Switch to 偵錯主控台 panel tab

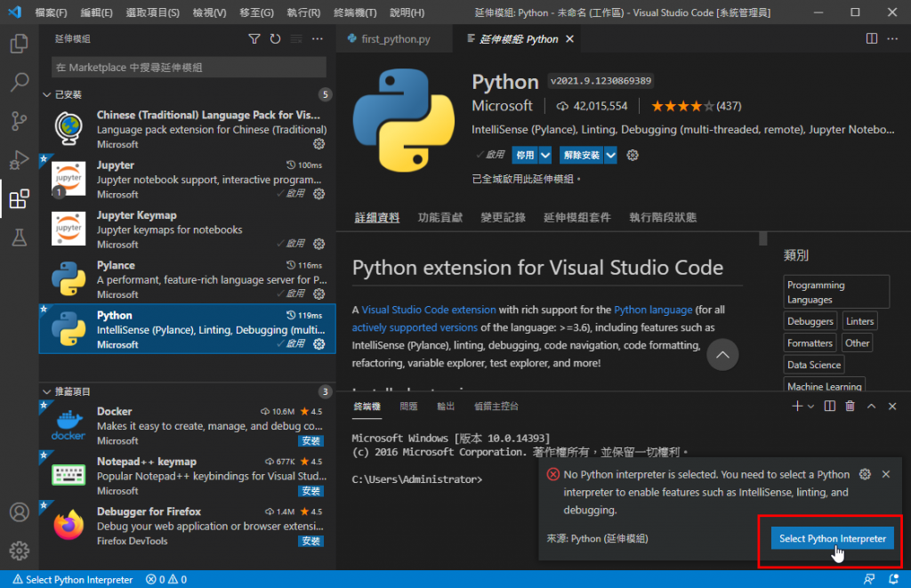pyautogui.click(x=496, y=407)
